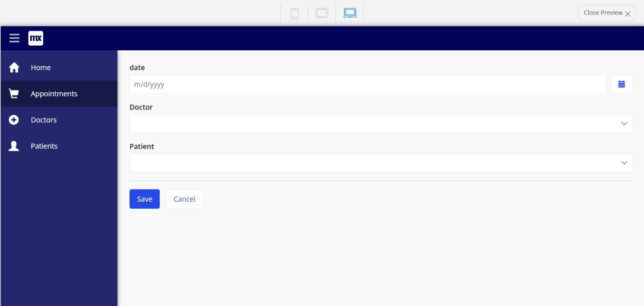Open the Doctors section
Image resolution: width=644 pixels, height=306 pixels.
pos(44,119)
